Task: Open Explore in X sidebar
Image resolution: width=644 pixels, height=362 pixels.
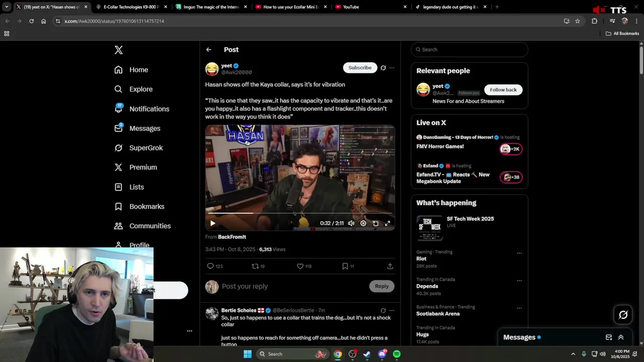Action: tap(133, 89)
